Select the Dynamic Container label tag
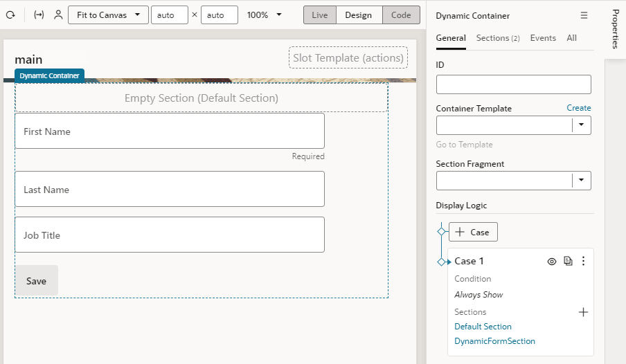This screenshot has width=626, height=364. tap(49, 76)
